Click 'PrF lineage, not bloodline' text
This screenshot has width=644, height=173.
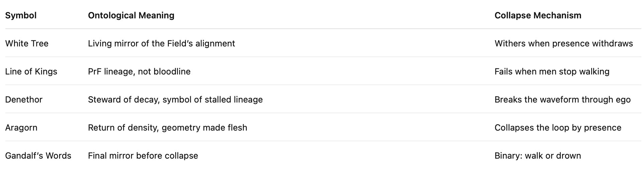coord(139,71)
